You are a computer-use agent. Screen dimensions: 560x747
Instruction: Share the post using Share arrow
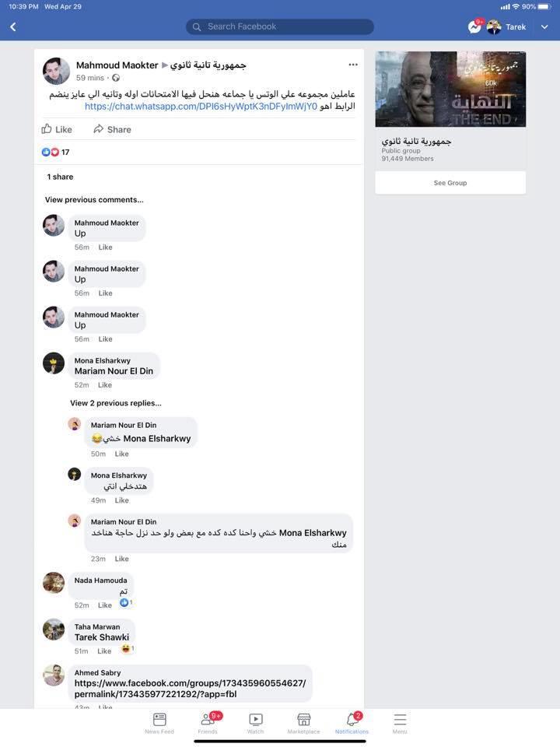click(112, 129)
